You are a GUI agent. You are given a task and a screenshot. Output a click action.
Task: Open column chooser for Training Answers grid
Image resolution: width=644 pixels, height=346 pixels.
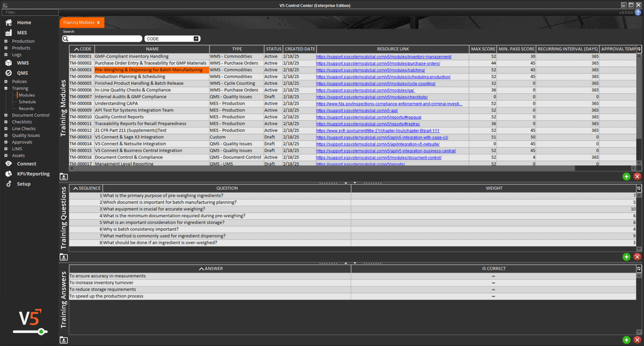click(639, 269)
